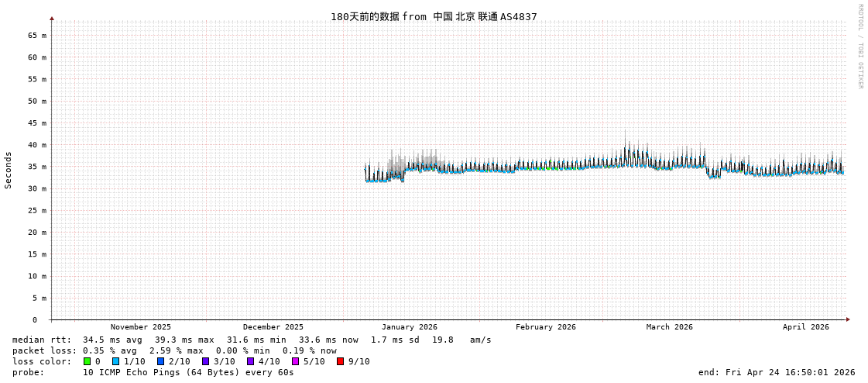Click the November 2025 axis label
The height and width of the screenshot is (383, 868).
pos(141,327)
